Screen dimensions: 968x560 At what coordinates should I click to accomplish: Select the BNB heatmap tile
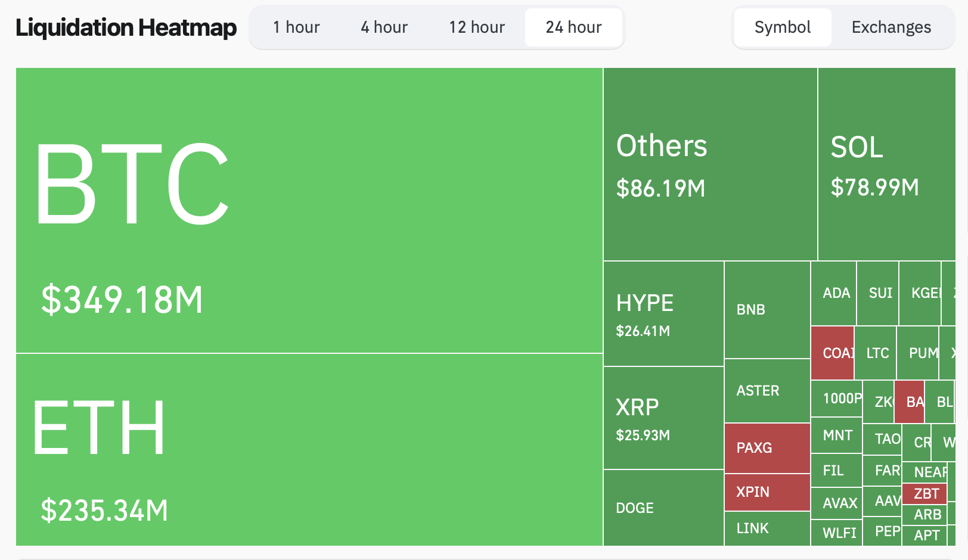click(767, 310)
